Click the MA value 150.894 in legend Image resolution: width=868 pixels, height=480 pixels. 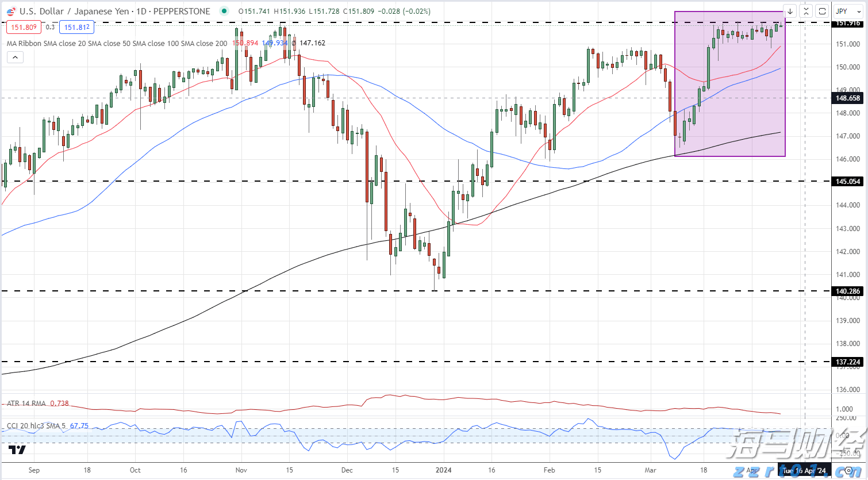[245, 43]
